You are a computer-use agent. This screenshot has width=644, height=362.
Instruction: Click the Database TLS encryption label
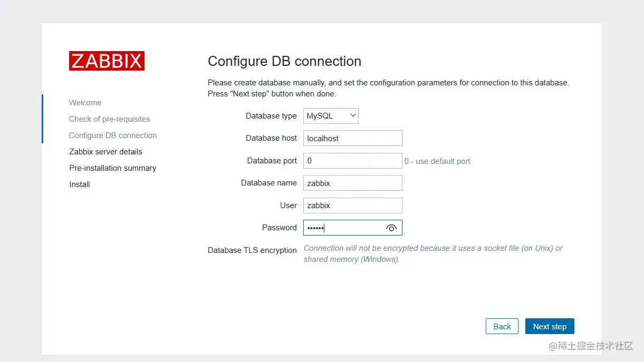[252, 250]
